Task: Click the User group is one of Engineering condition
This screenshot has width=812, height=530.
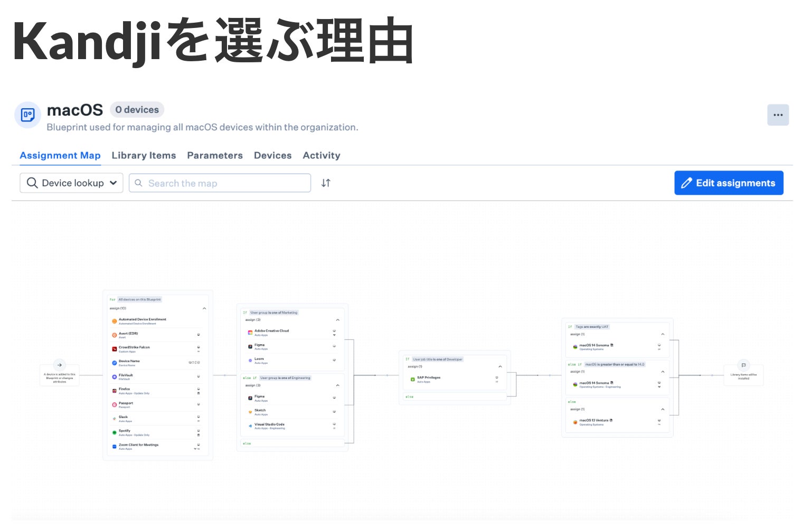Action: pos(285,378)
